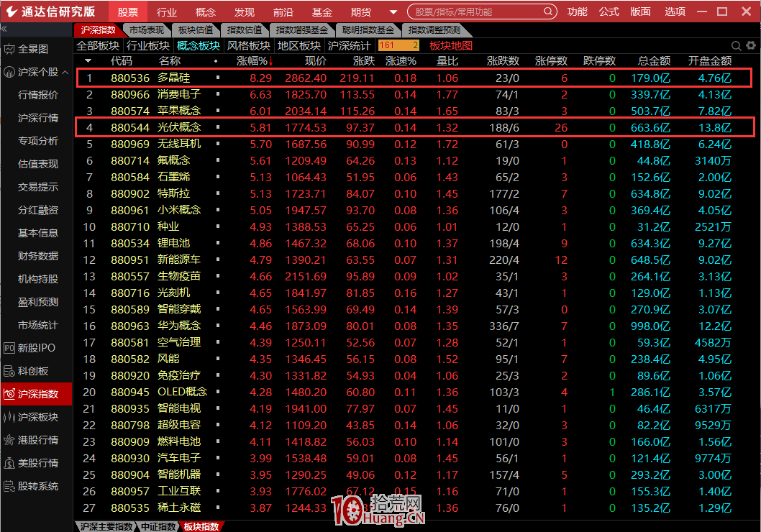Open the 板块地图 link
761x532 pixels.
[x=451, y=45]
